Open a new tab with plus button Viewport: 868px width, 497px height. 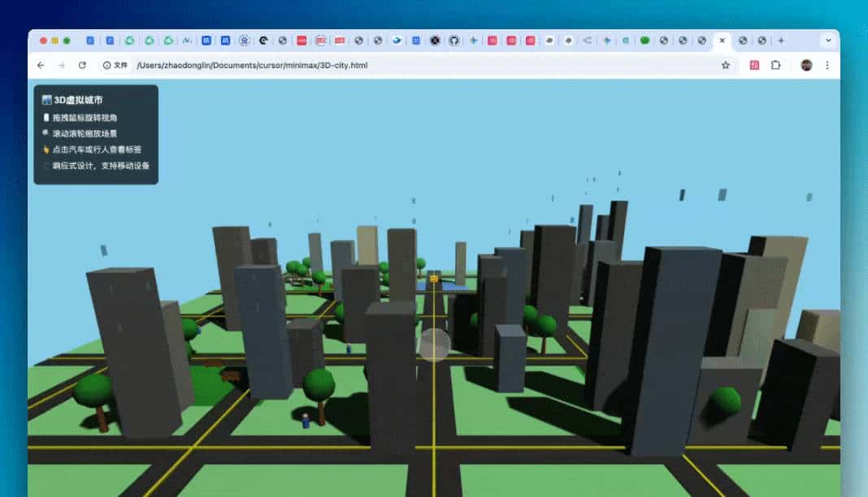[781, 40]
